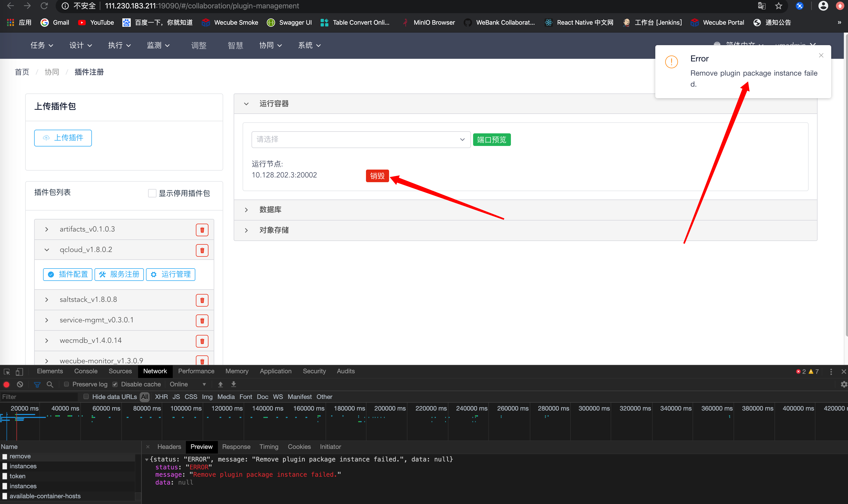Import HAR file with upload arrow
This screenshot has width=848, height=504.
click(221, 385)
